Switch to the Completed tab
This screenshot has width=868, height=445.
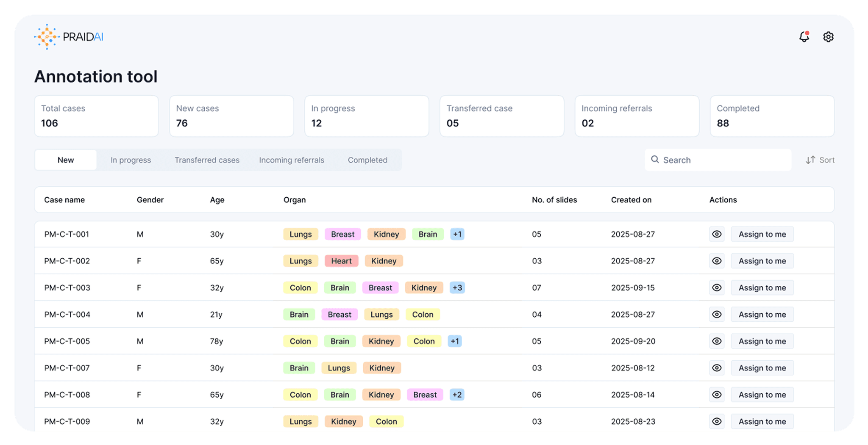[367, 160]
